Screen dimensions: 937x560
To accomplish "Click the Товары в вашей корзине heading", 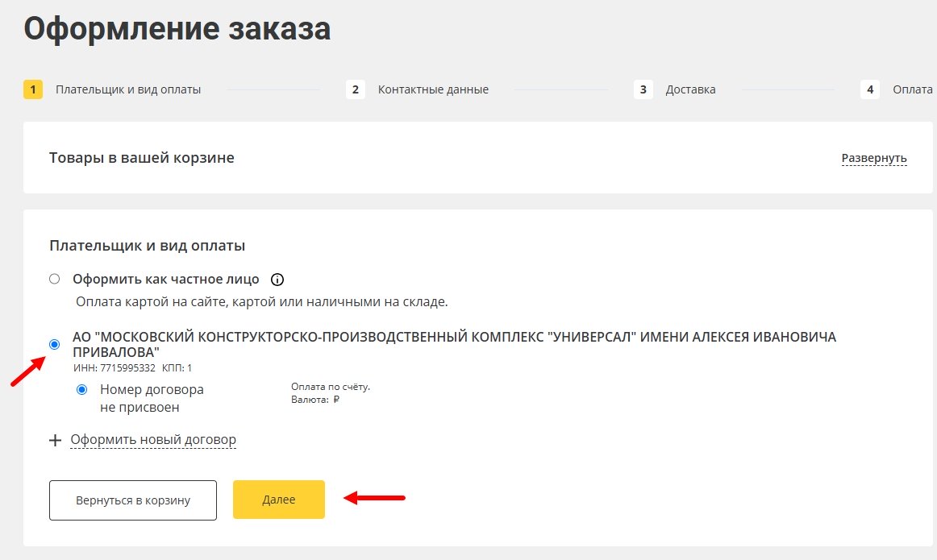I will click(x=142, y=158).
